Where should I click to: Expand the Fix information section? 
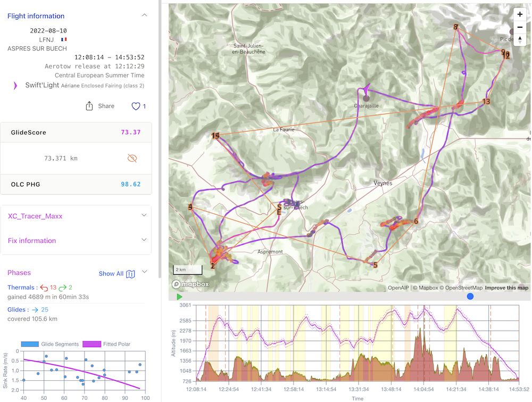(x=144, y=240)
